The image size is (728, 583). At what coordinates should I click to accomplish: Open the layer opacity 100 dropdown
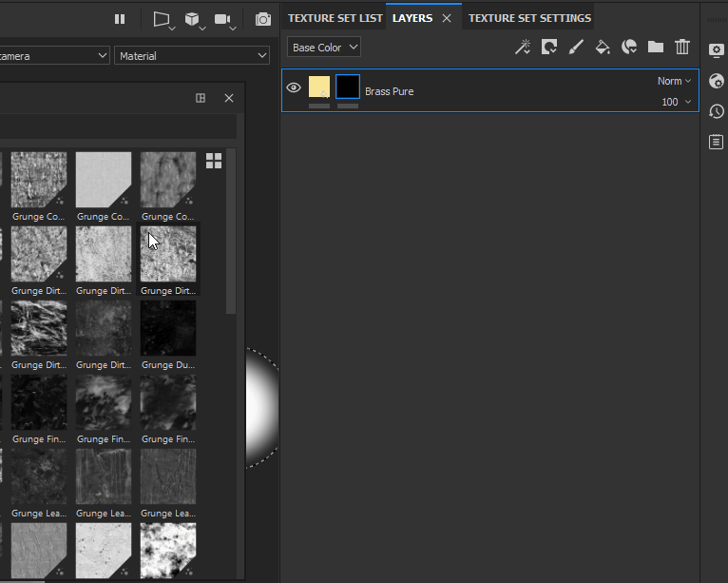click(676, 102)
